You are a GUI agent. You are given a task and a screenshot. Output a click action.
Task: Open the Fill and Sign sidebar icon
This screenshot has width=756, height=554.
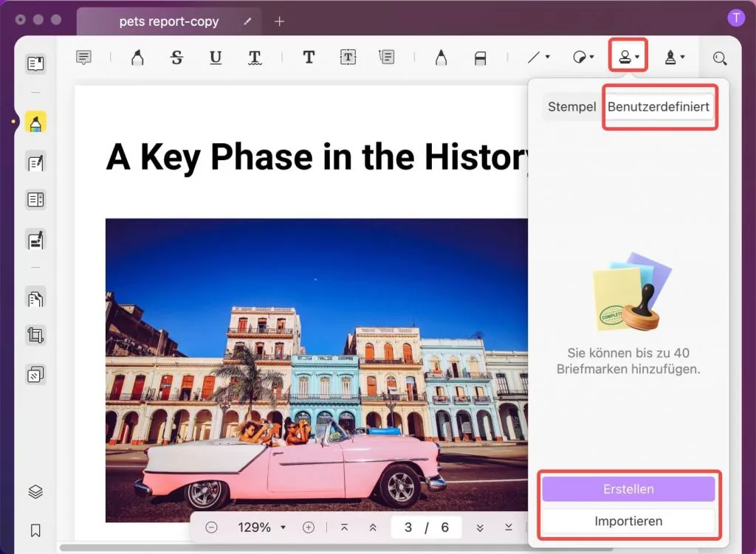(x=35, y=240)
